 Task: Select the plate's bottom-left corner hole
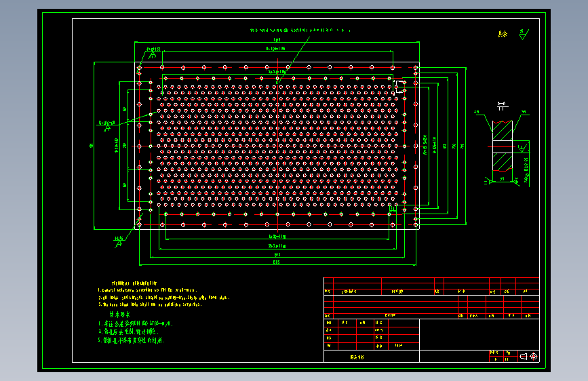(139, 224)
